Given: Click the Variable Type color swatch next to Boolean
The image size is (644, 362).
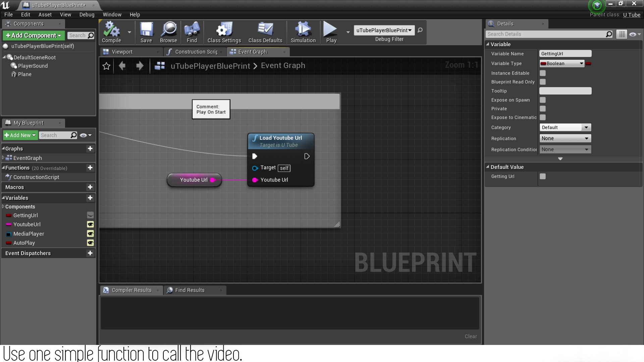Looking at the screenshot, I should 589,63.
